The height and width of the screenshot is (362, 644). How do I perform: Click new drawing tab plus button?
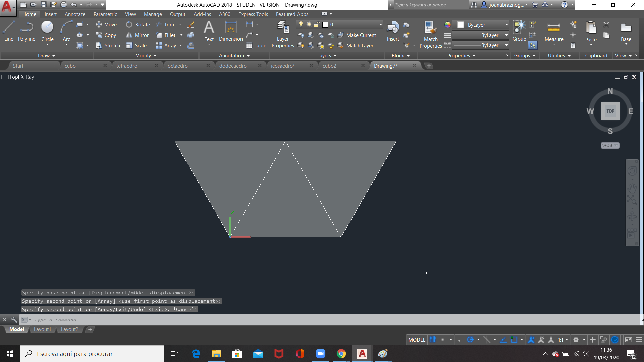pyautogui.click(x=429, y=66)
